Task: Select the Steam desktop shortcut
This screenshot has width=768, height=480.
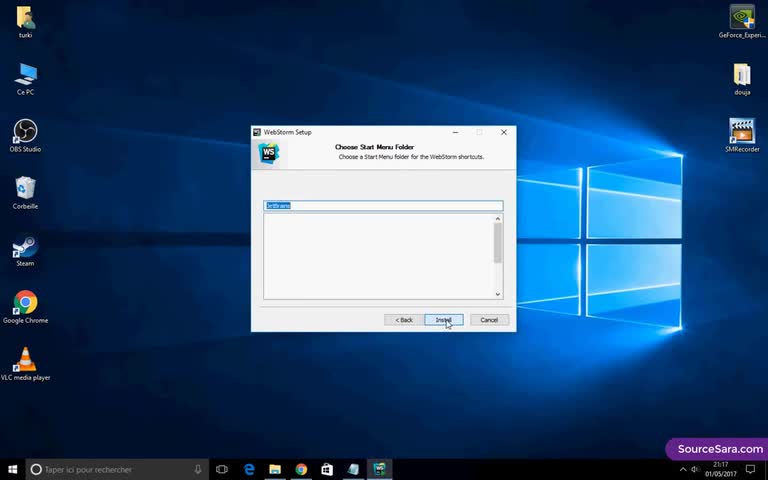Action: 25,250
